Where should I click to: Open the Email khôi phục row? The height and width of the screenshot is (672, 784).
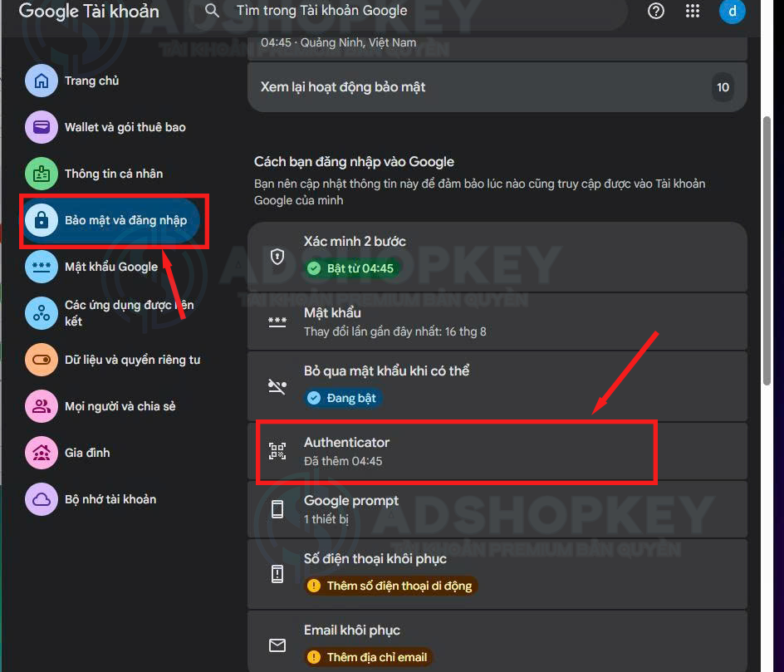(497, 641)
